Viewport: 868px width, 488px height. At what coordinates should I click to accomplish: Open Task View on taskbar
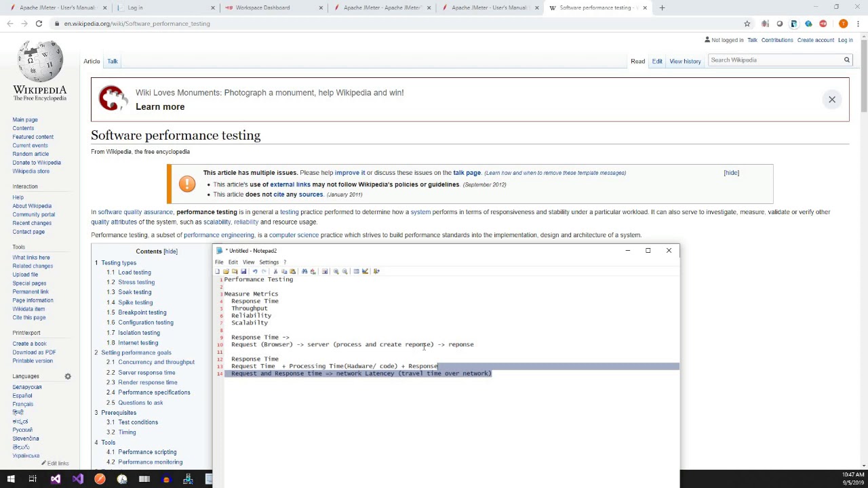(x=33, y=479)
